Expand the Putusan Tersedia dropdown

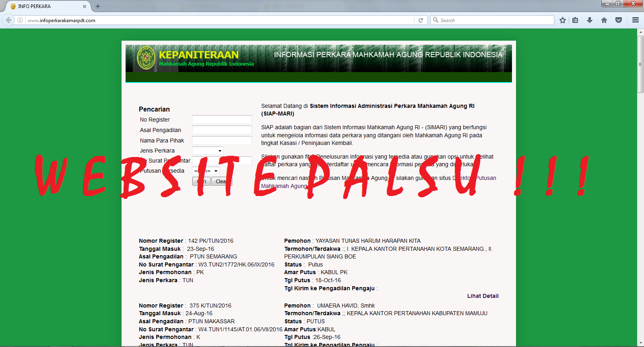pos(206,171)
